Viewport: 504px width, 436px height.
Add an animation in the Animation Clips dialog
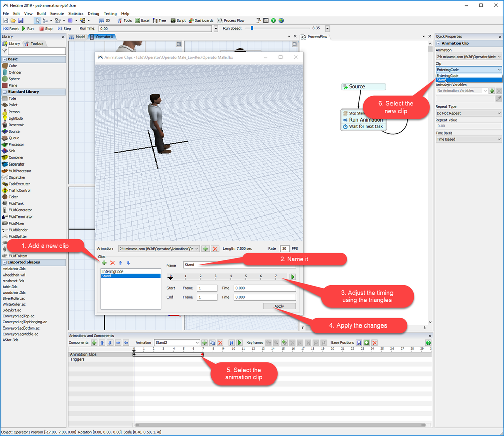click(x=206, y=249)
